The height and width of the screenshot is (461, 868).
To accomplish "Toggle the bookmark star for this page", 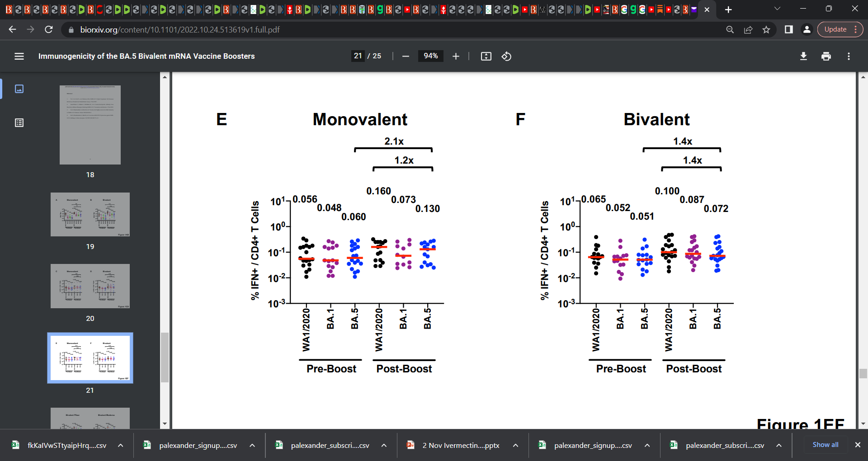I will [766, 29].
